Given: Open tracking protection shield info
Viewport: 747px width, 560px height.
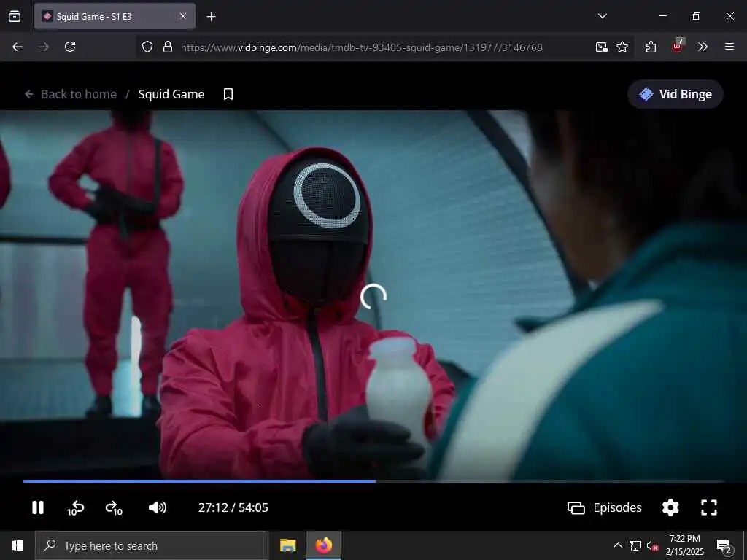Looking at the screenshot, I should pyautogui.click(x=147, y=47).
